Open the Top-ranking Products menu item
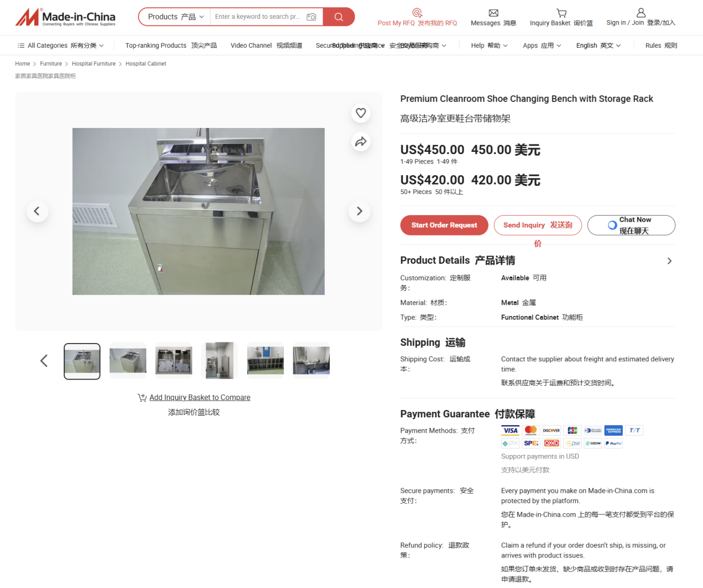The width and height of the screenshot is (703, 588). click(171, 45)
